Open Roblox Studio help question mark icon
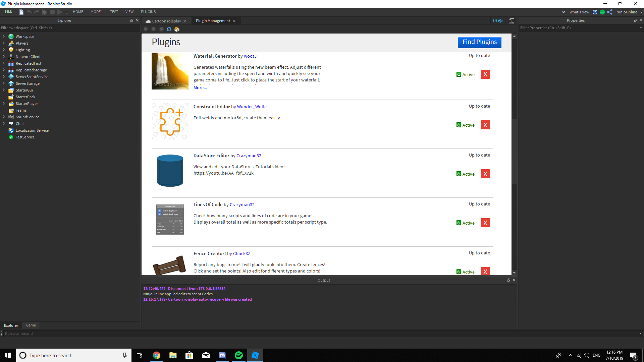The image size is (644, 362). 595,12
